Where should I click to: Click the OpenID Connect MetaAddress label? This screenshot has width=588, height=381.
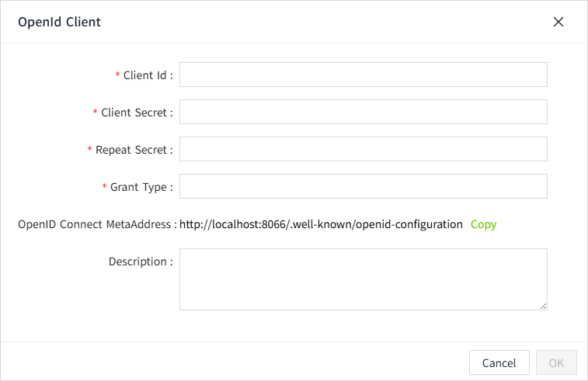96,224
